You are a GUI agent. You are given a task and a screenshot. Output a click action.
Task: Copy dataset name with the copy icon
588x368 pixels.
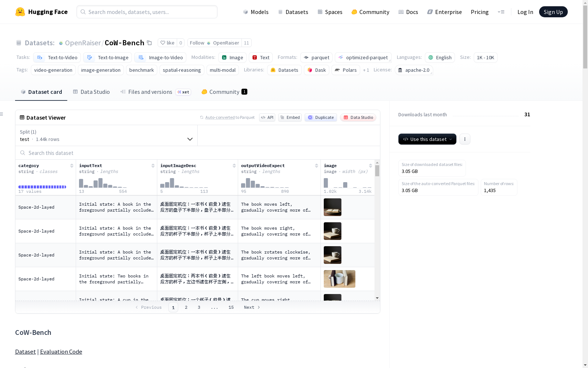point(149,43)
